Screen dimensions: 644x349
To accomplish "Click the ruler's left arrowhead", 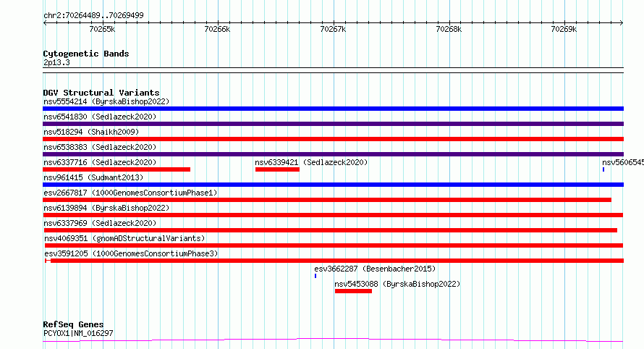I will pos(45,23).
